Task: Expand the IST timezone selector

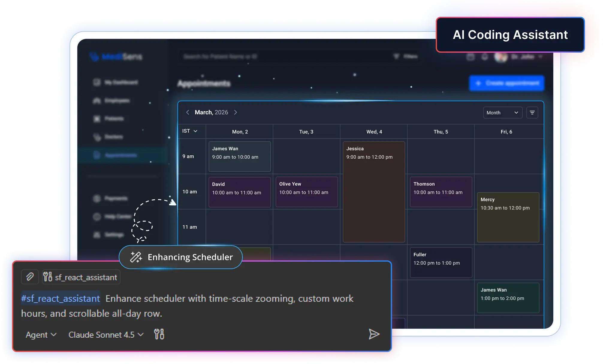Action: coord(190,131)
